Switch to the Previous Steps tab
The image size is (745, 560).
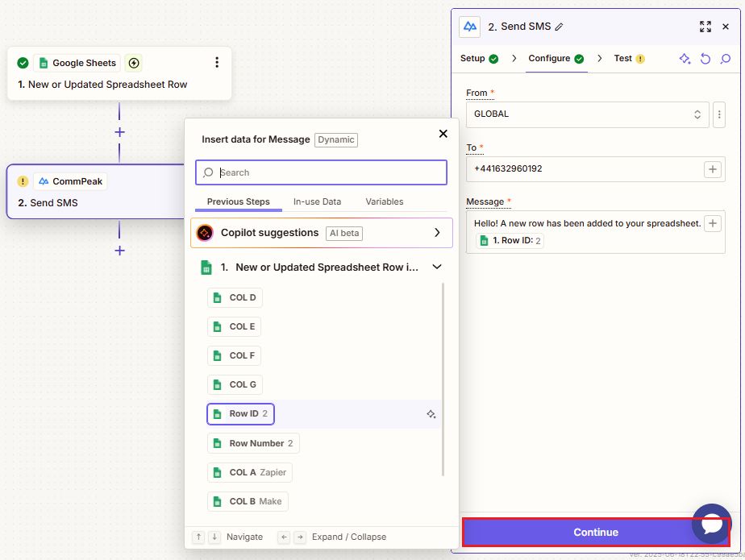point(238,202)
